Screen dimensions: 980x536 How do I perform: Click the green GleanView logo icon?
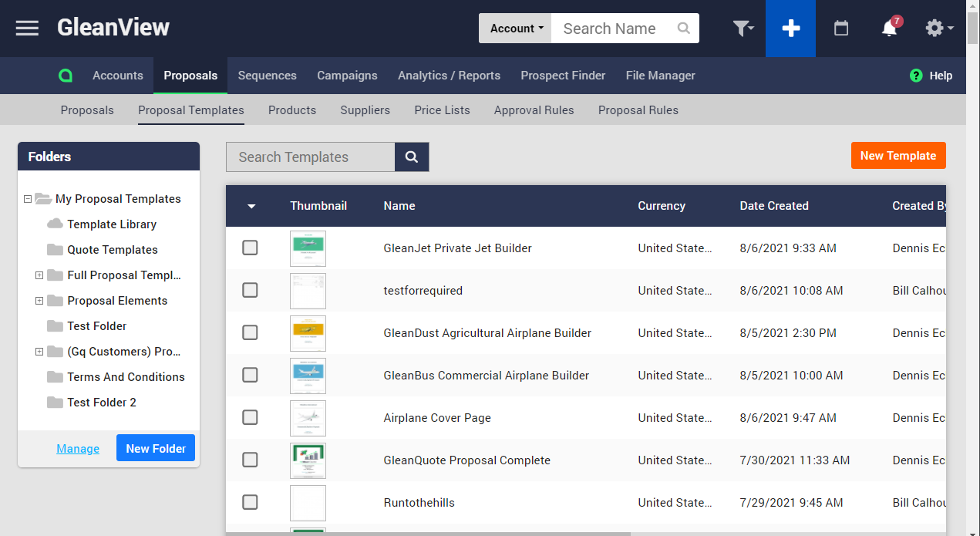tap(66, 76)
